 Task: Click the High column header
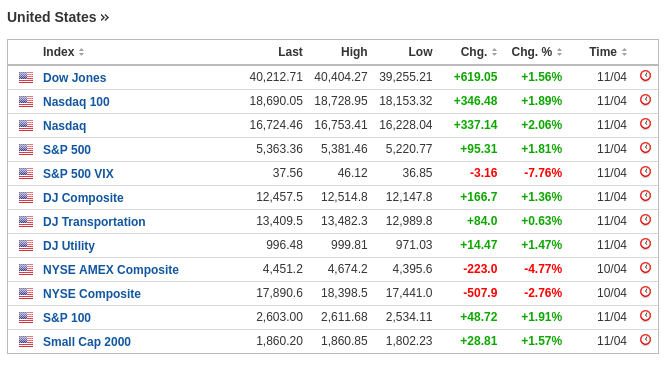[x=354, y=52]
